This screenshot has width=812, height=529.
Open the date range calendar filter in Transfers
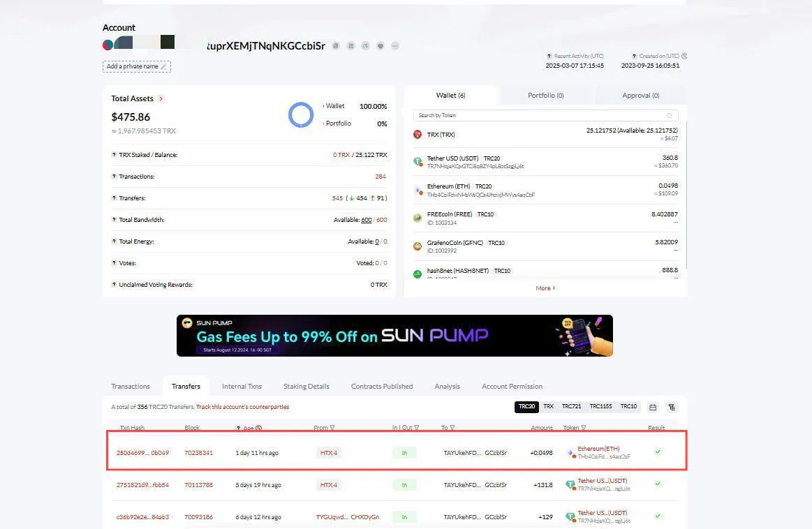tap(652, 407)
